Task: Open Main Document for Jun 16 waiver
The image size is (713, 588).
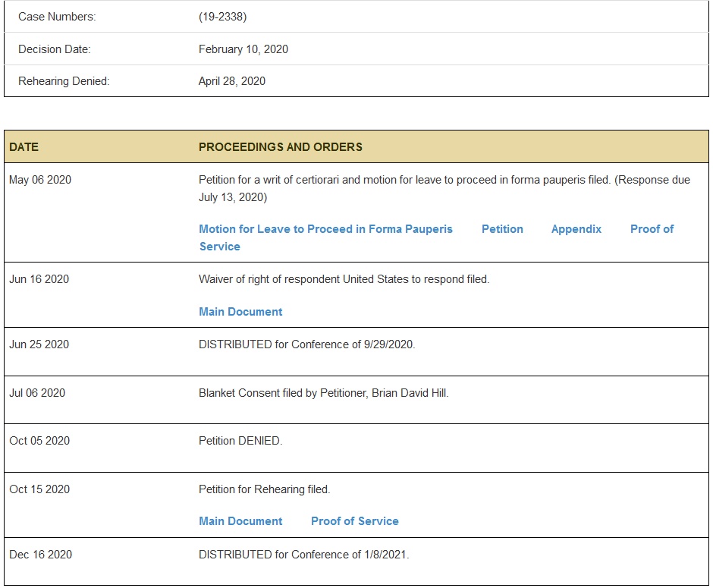Action: tap(240, 312)
